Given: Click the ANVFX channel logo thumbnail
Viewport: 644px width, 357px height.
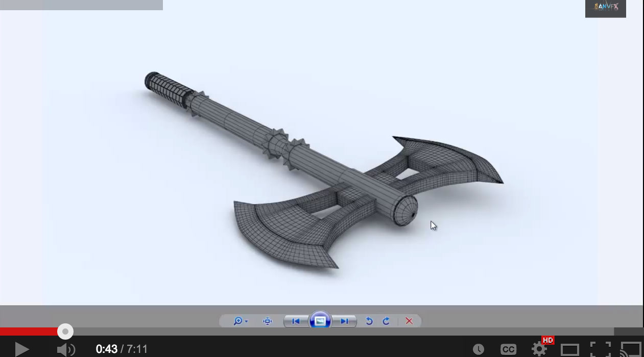Looking at the screenshot, I should 605,8.
